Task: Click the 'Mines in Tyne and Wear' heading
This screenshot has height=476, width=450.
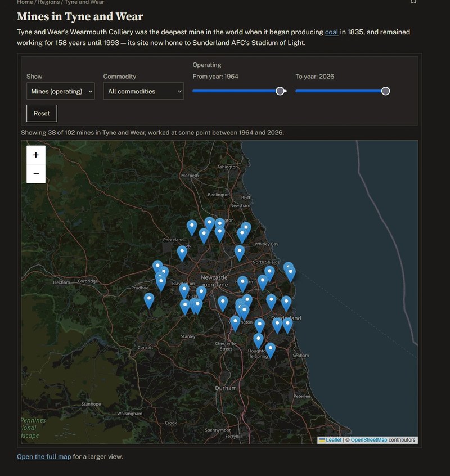Action: [80, 16]
